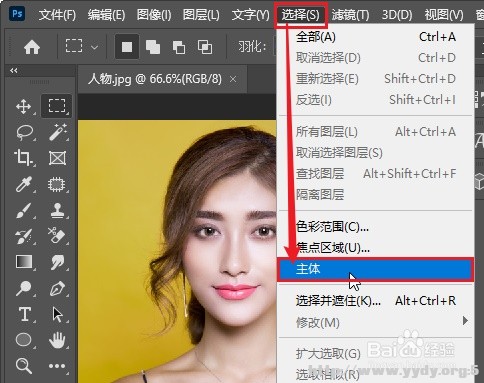Select the Eyedropper tool
This screenshot has height=383, width=484.
point(24,184)
